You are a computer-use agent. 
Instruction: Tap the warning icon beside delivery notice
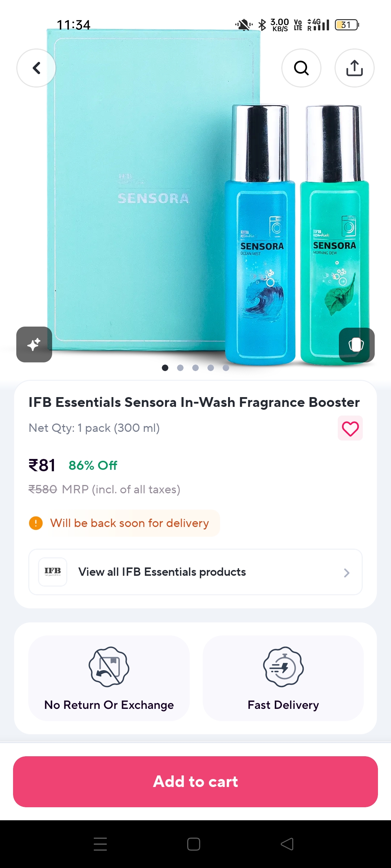pos(36,523)
